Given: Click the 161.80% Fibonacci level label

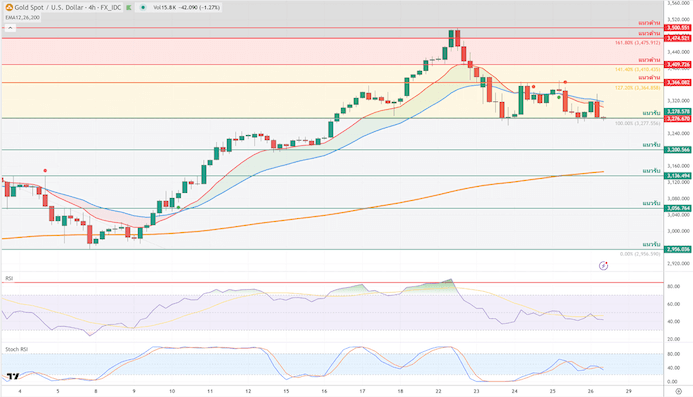Looking at the screenshot, I should 637,43.
